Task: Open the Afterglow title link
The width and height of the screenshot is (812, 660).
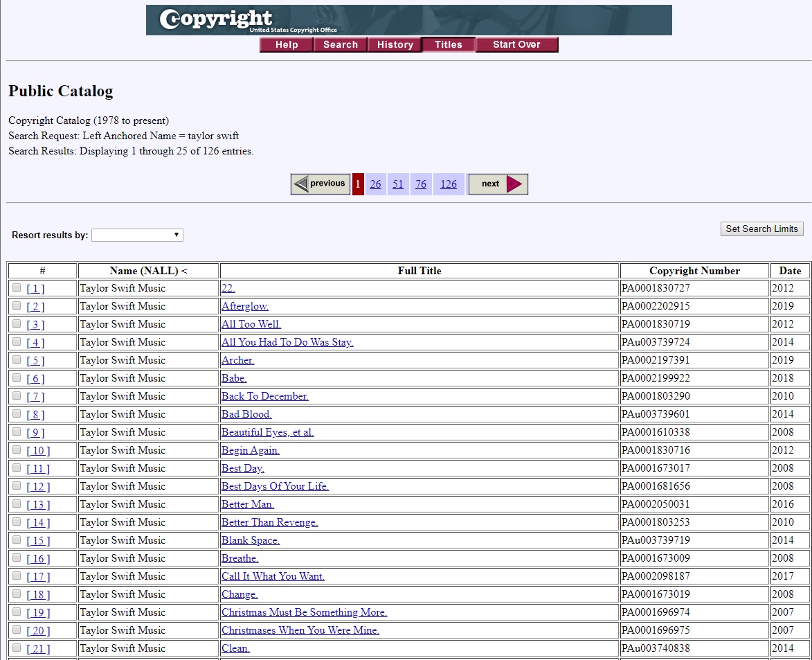Action: click(245, 306)
